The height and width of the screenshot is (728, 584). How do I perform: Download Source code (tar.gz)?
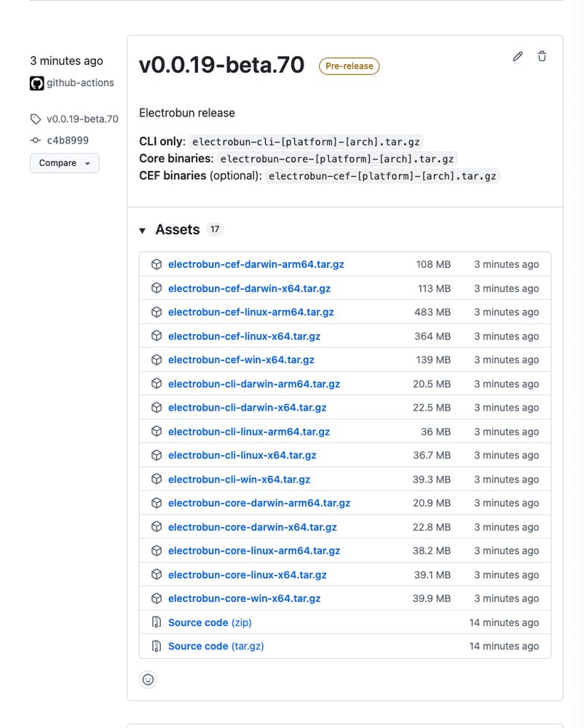pos(216,646)
